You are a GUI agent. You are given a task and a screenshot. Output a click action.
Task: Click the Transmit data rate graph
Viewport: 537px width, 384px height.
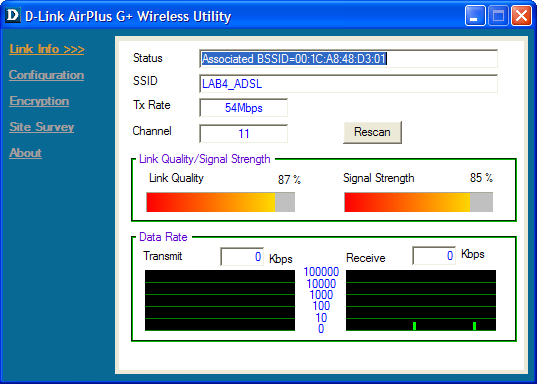220,300
